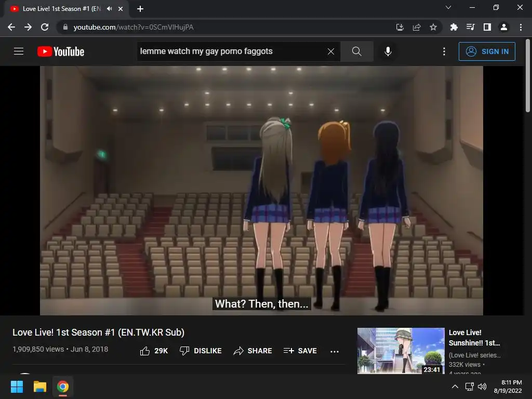Toggle Chrome side panel
This screenshot has width=532, height=399.
pyautogui.click(x=487, y=27)
